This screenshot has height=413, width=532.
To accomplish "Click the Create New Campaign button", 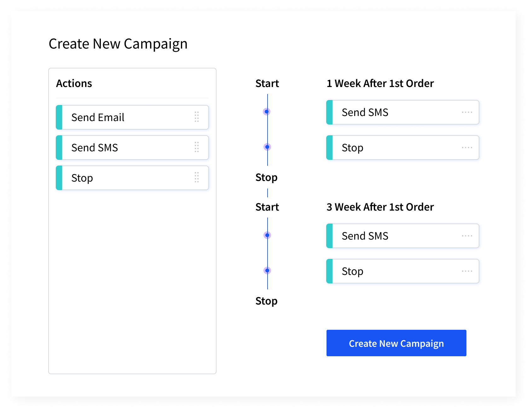I will [396, 343].
